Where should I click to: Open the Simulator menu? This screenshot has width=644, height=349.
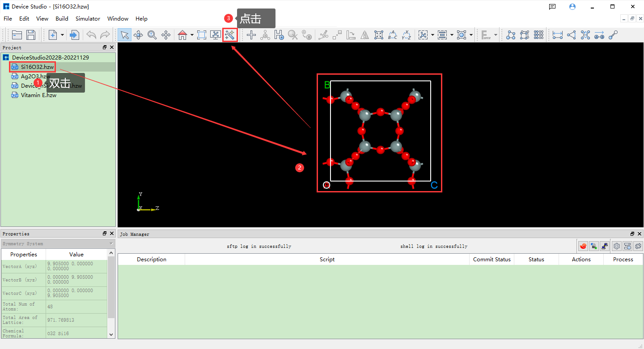tap(88, 18)
